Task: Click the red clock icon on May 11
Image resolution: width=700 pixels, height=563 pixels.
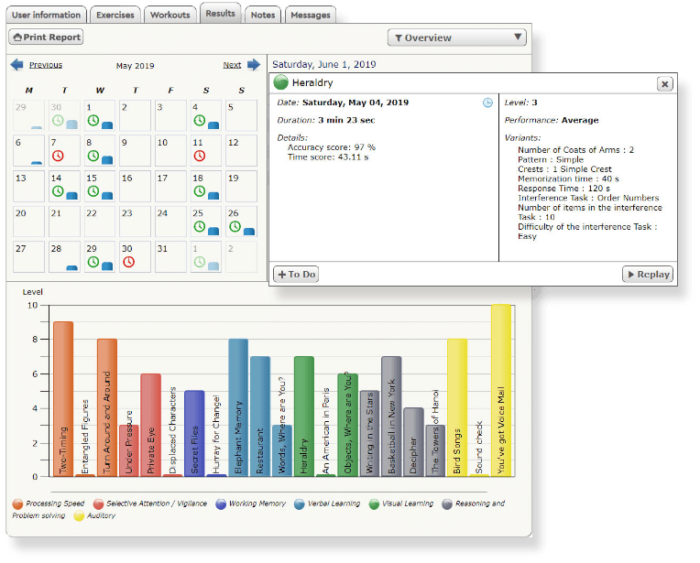Action: click(199, 156)
